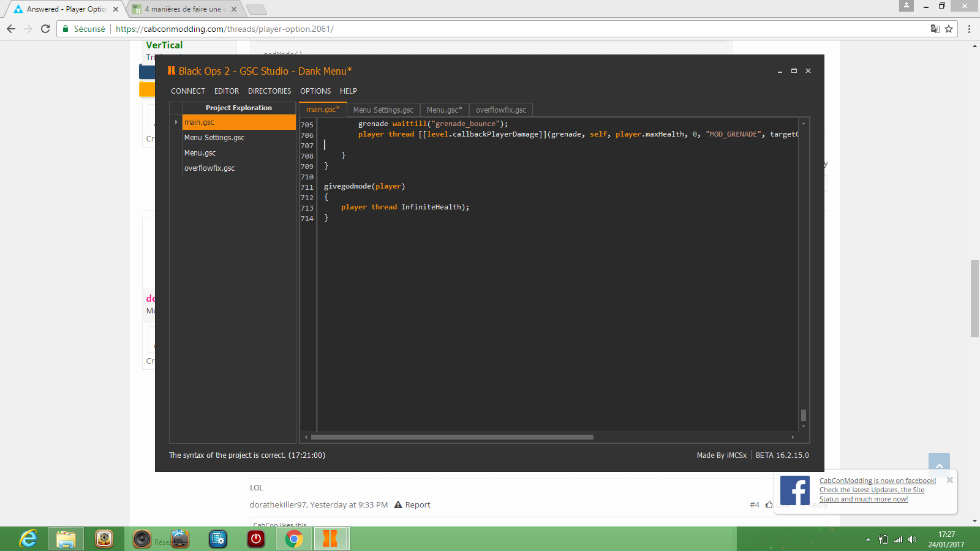Screen dimensions: 980x551
Task: Launch Internet Explorer from the taskbar
Action: (x=28, y=539)
